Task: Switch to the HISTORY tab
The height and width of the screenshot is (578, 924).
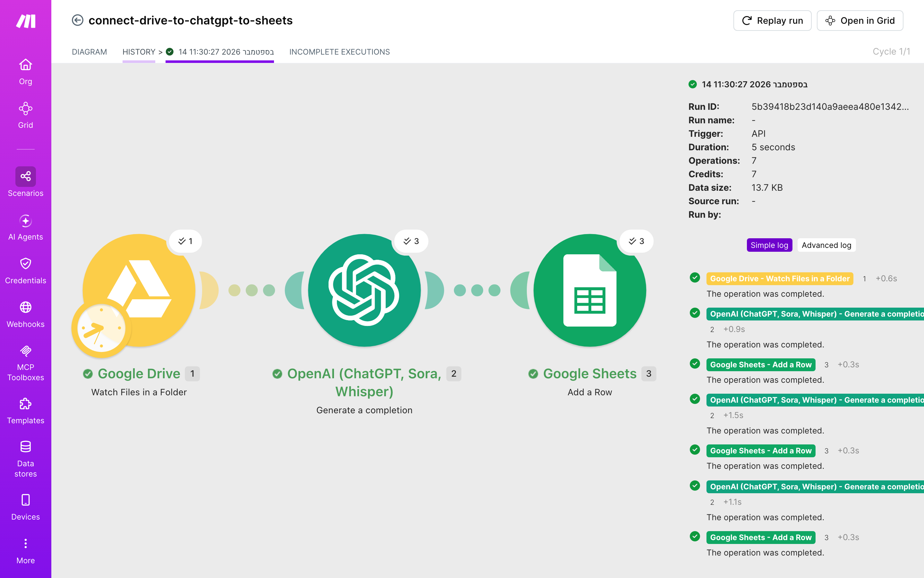Action: 139,52
